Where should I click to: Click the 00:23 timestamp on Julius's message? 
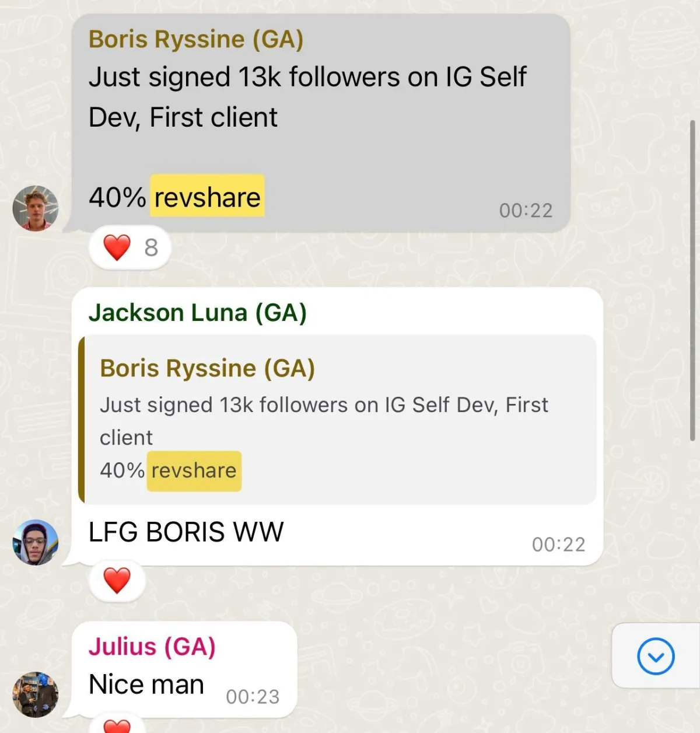click(253, 696)
